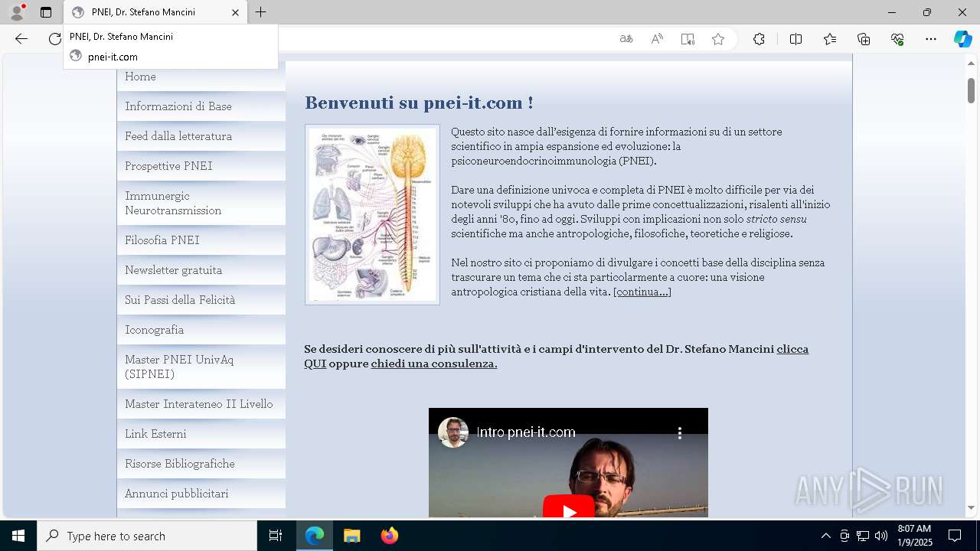Follow the [continua...] link
This screenshot has width=980, height=551.
coord(642,292)
